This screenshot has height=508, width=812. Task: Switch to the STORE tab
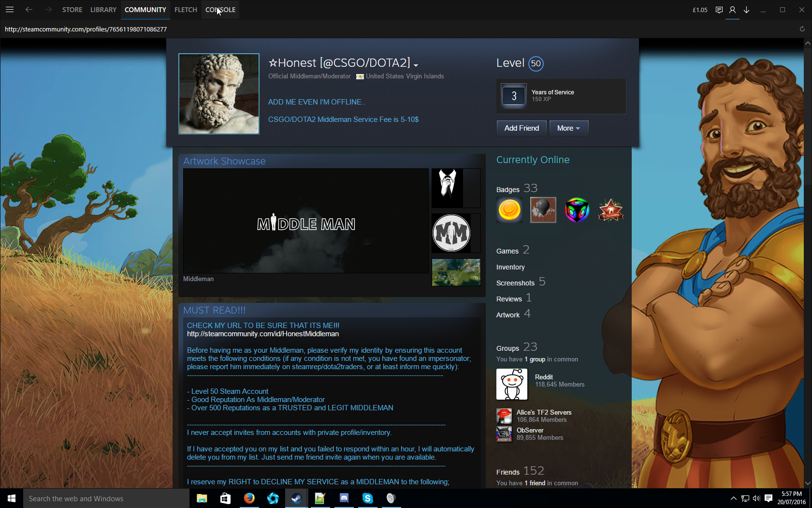72,10
